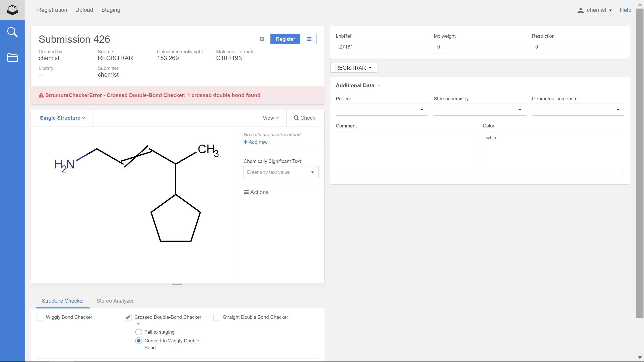The width and height of the screenshot is (644, 362).
Task: Click the Add new salt link
Action: pos(256,142)
